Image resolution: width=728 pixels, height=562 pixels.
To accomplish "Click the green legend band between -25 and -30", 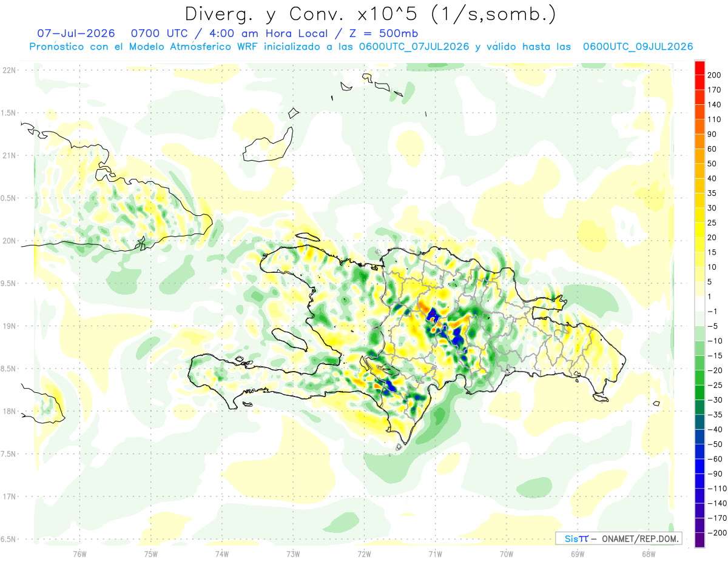I will (700, 392).
